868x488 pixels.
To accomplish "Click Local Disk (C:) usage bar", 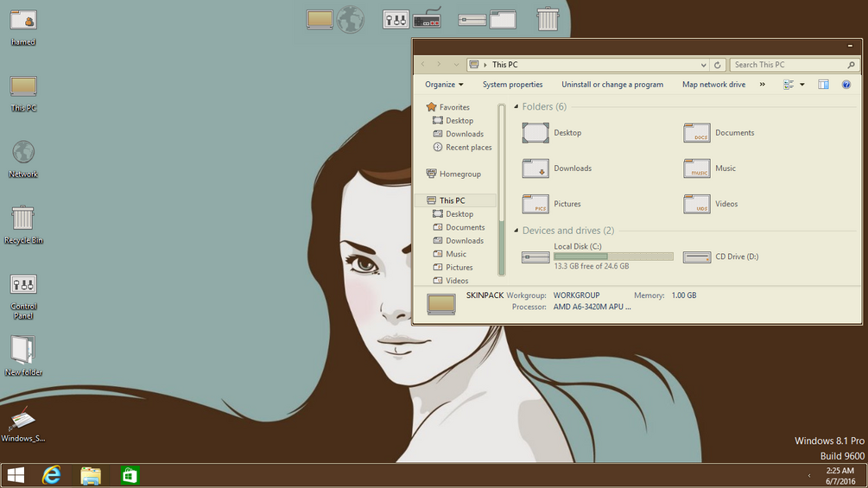I will 613,257.
